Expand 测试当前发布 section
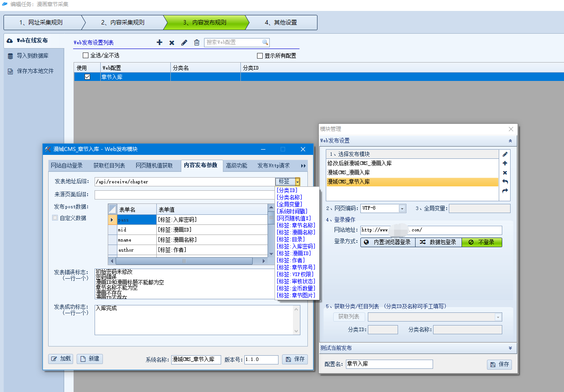 click(510, 348)
